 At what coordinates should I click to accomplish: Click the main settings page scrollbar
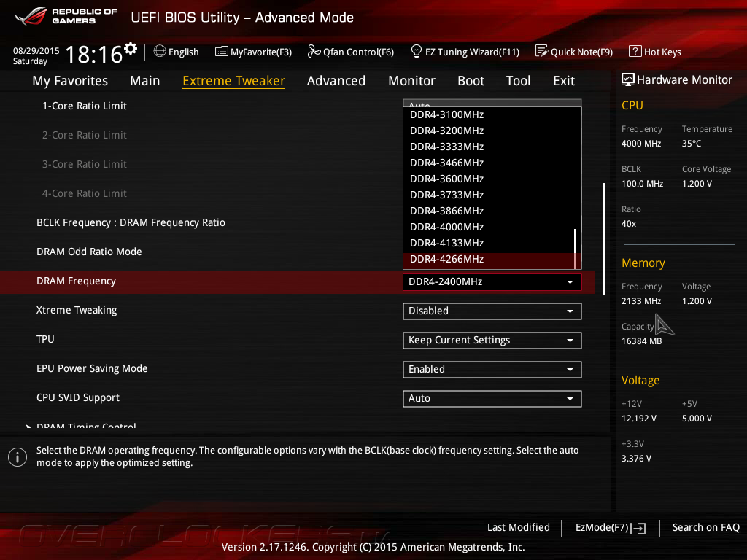(x=603, y=238)
